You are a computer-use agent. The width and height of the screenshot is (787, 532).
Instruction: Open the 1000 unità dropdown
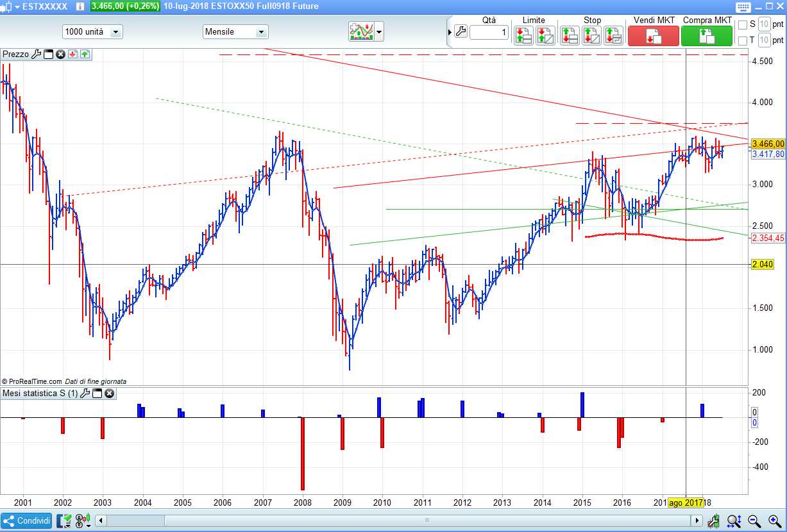coord(92,31)
